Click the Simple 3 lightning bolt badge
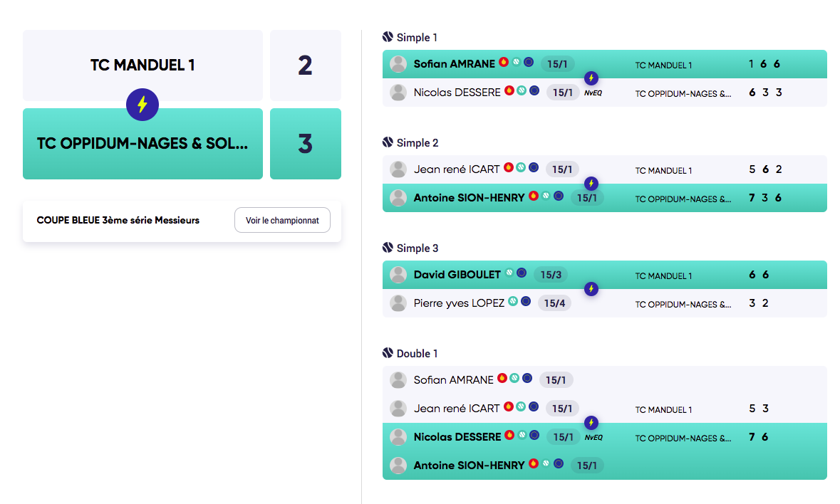Image resolution: width=840 pixels, height=504 pixels. 591,289
